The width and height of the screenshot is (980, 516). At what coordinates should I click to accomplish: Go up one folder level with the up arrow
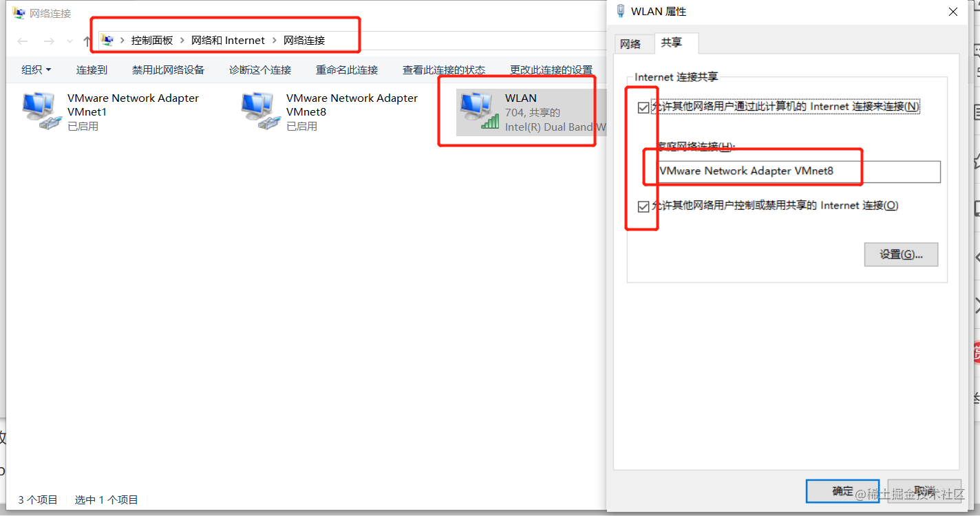pos(87,41)
